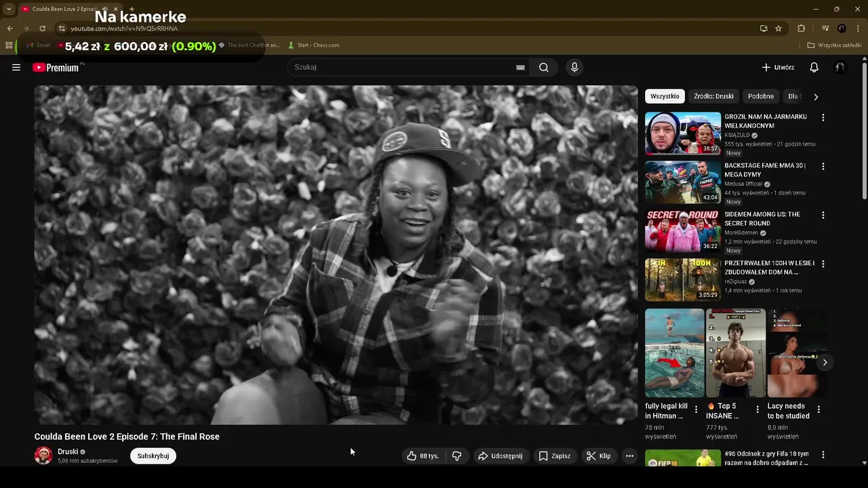868x488 pixels.
Task: Select the Źródło: Druski filter chip
Action: [713, 96]
